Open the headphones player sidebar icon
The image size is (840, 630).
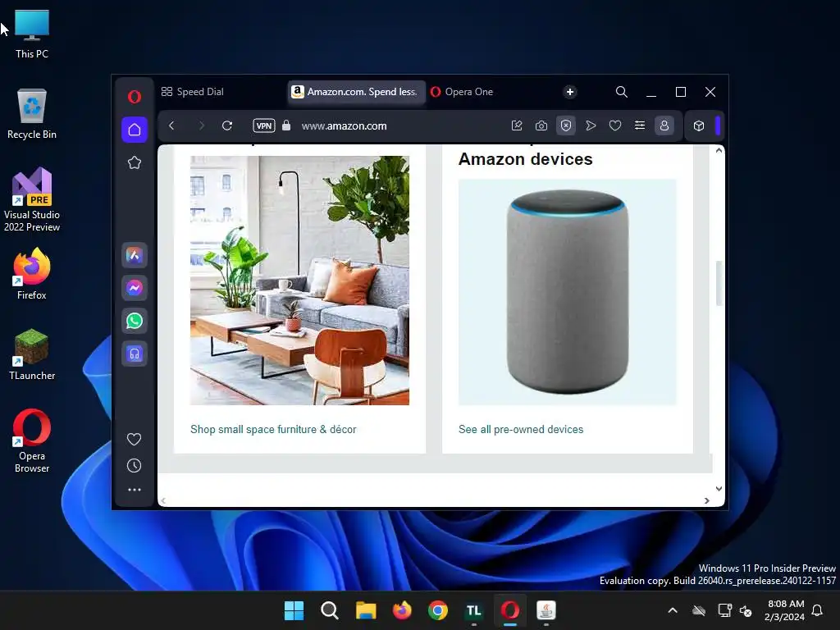point(135,354)
